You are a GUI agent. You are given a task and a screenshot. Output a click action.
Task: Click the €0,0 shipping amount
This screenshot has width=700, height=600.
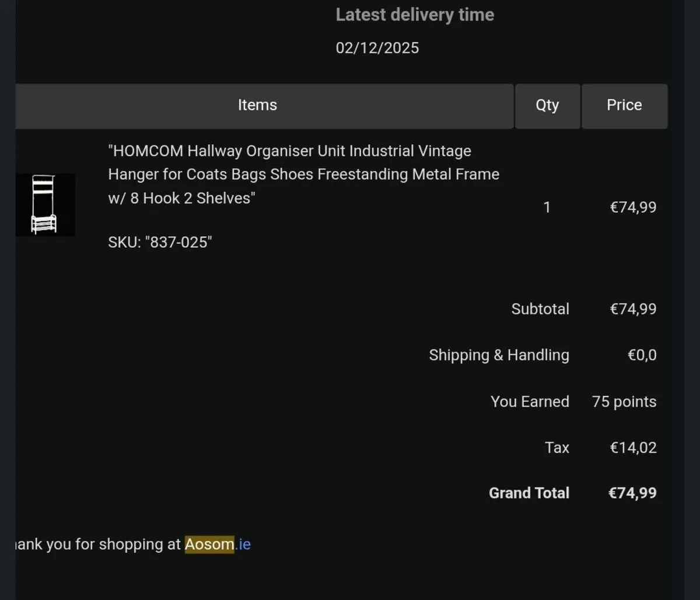tap(642, 355)
